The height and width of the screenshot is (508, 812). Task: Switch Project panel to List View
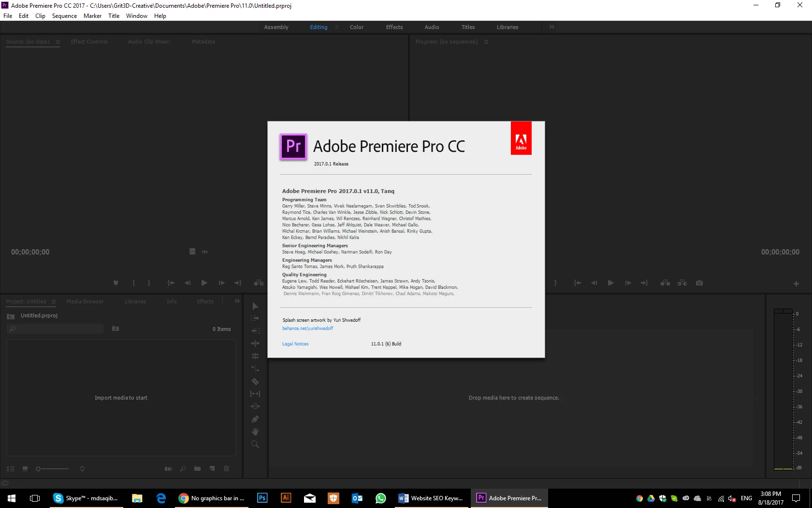[11, 469]
